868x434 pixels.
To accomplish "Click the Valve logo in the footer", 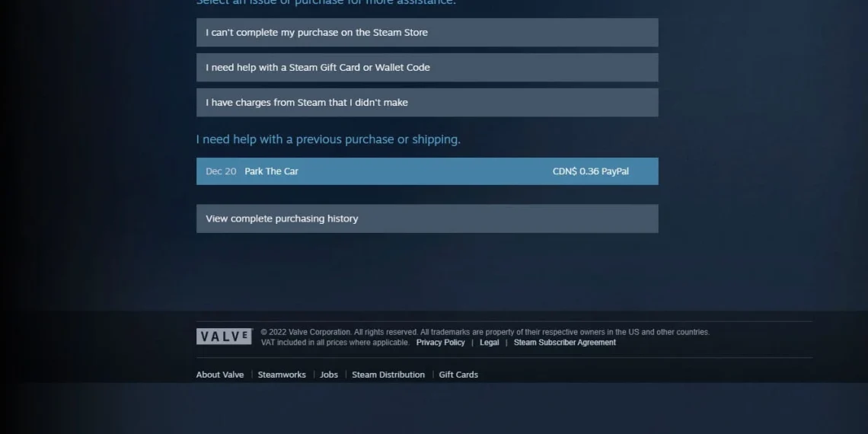I will pyautogui.click(x=224, y=337).
